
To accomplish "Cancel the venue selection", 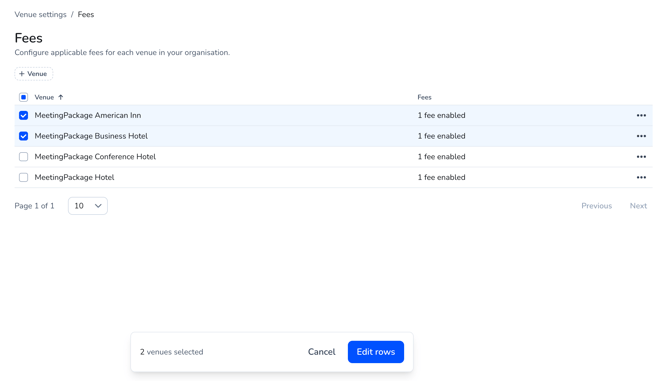I will click(321, 352).
